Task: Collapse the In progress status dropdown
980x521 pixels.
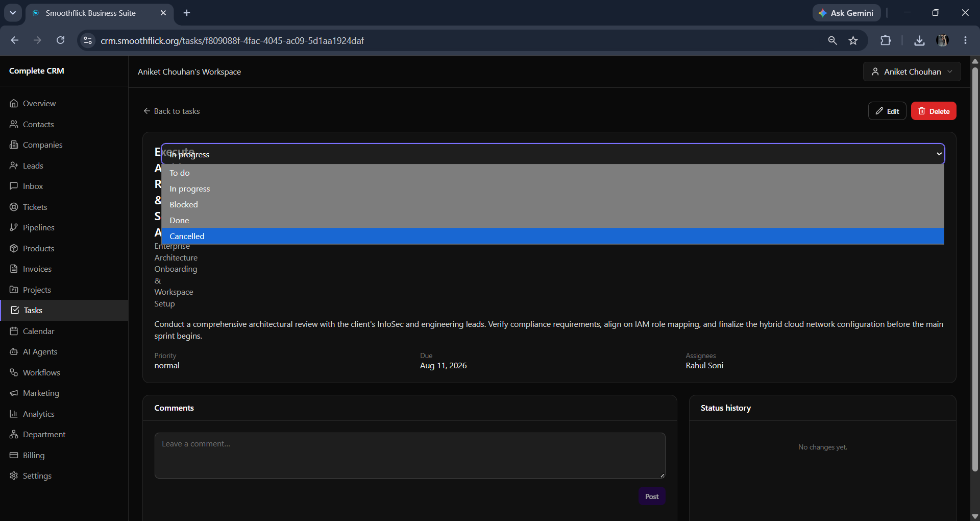Action: click(553, 154)
